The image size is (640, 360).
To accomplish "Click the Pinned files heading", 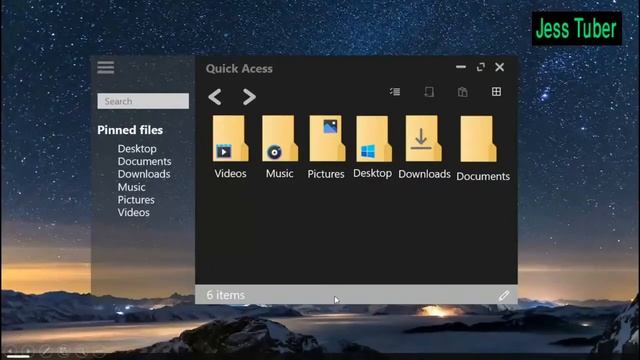I will coord(130,130).
